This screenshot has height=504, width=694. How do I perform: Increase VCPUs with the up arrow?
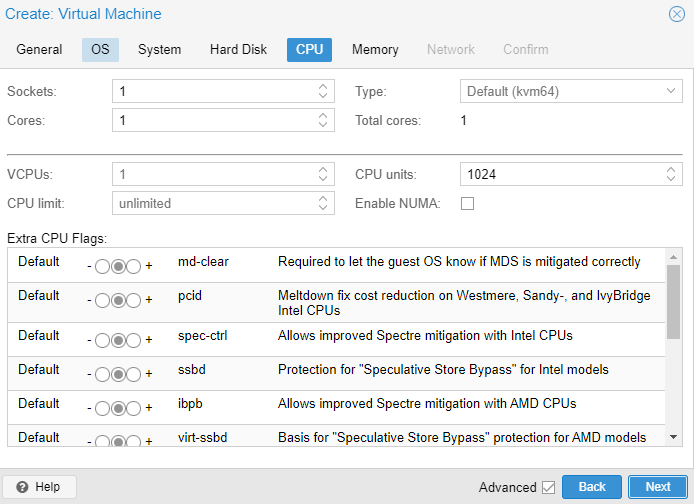coord(323,169)
